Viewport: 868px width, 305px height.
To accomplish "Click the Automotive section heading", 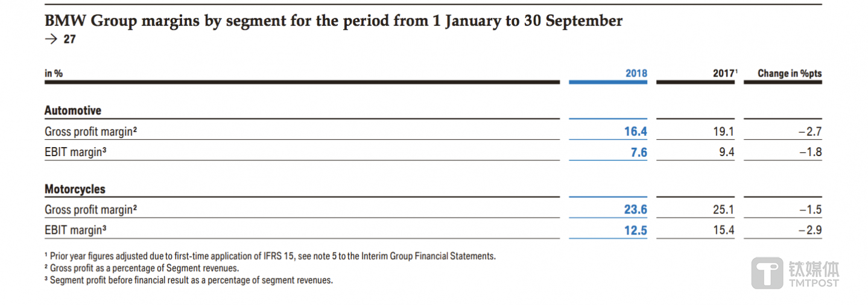I will coord(73,110).
